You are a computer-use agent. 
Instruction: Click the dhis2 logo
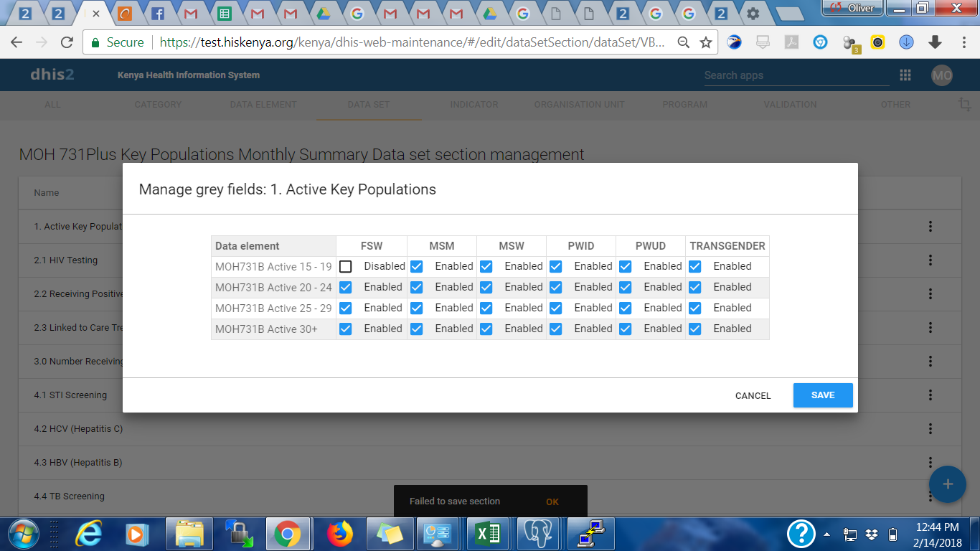52,75
